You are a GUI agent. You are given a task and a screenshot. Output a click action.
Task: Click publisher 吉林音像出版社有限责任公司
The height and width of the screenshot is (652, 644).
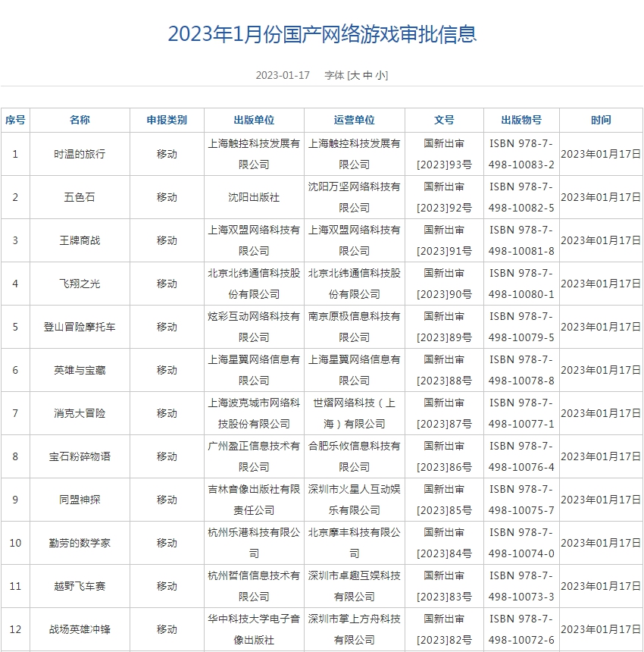pos(255,500)
